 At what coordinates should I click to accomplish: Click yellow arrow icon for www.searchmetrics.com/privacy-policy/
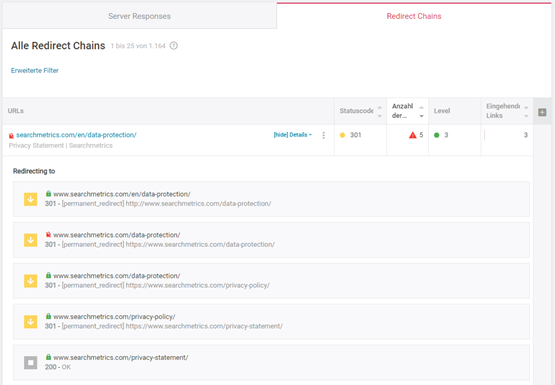[30, 322]
